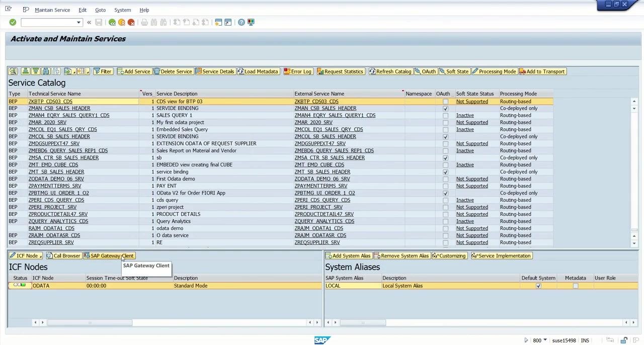Image resolution: width=644 pixels, height=345 pixels.
Task: Click the Details magnifier icon in catalog toolbar
Action: click(x=13, y=71)
